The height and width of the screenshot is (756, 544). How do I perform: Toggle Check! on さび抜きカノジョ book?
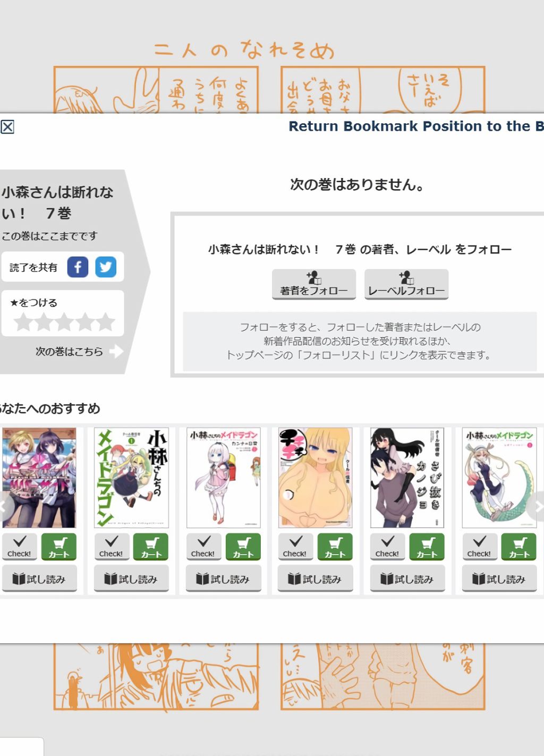click(387, 547)
